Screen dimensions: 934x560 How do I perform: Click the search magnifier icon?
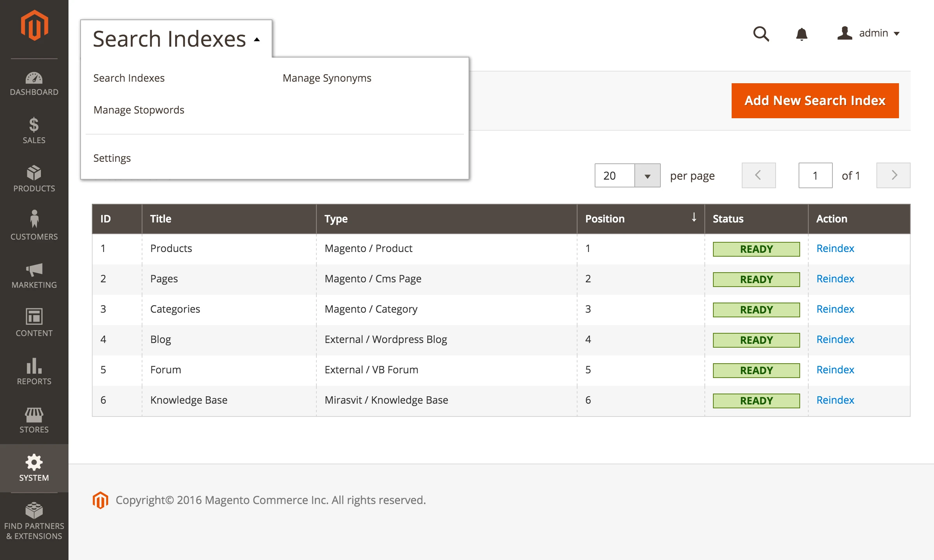761,34
